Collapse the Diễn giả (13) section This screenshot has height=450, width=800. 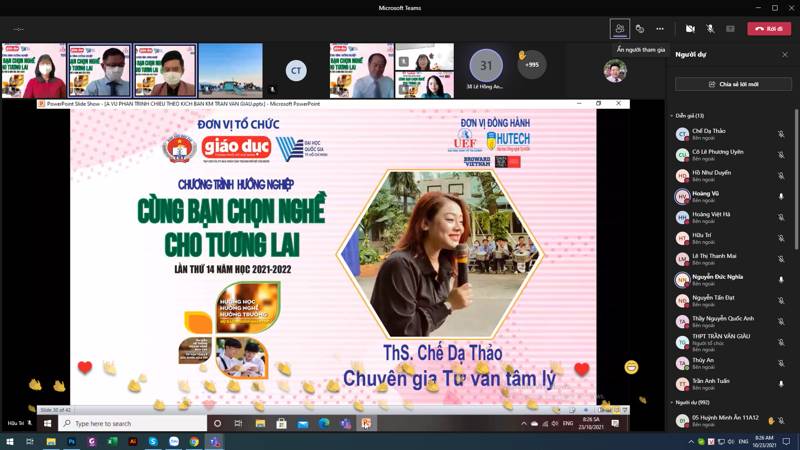(672, 115)
